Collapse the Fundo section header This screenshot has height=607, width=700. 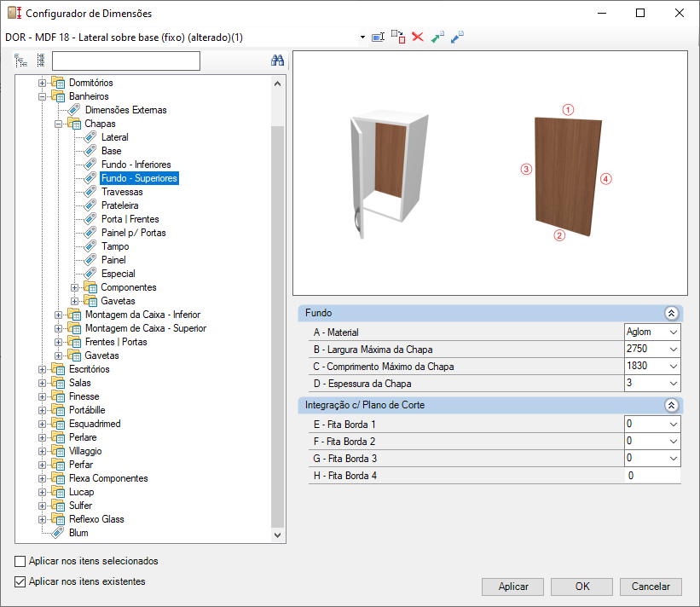pos(671,314)
